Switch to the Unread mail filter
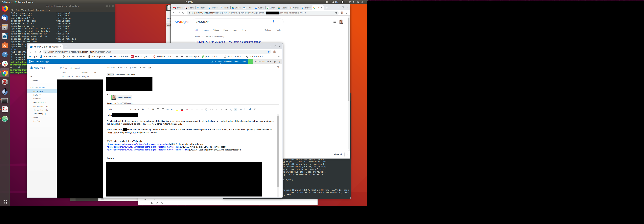Screen dimensions: 644x224 click(69, 77)
